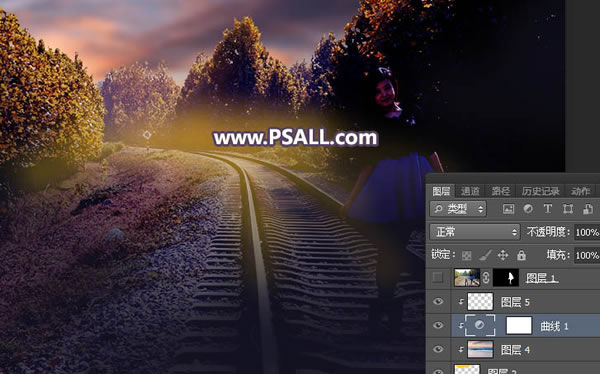The image size is (600, 374).
Task: Lock layer position move icon
Action: tap(503, 255)
